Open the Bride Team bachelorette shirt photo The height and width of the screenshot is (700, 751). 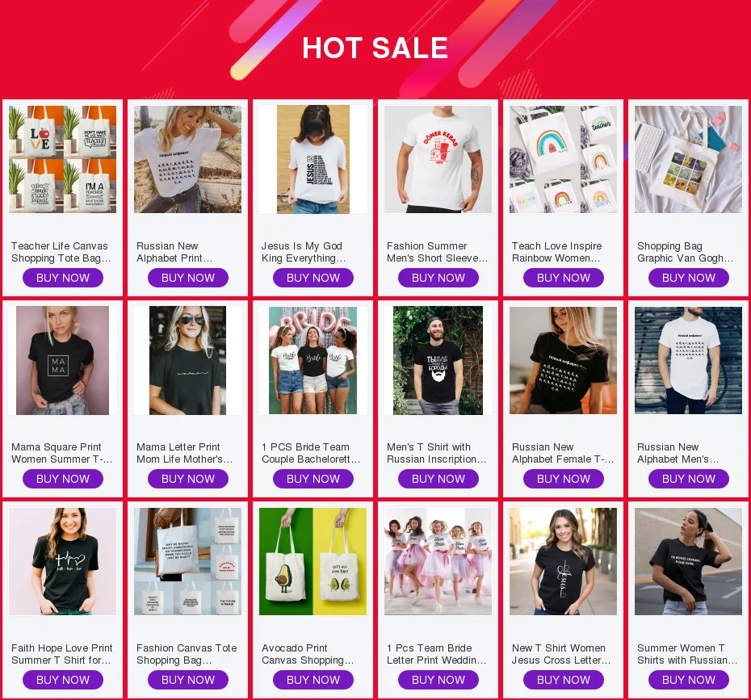click(313, 361)
